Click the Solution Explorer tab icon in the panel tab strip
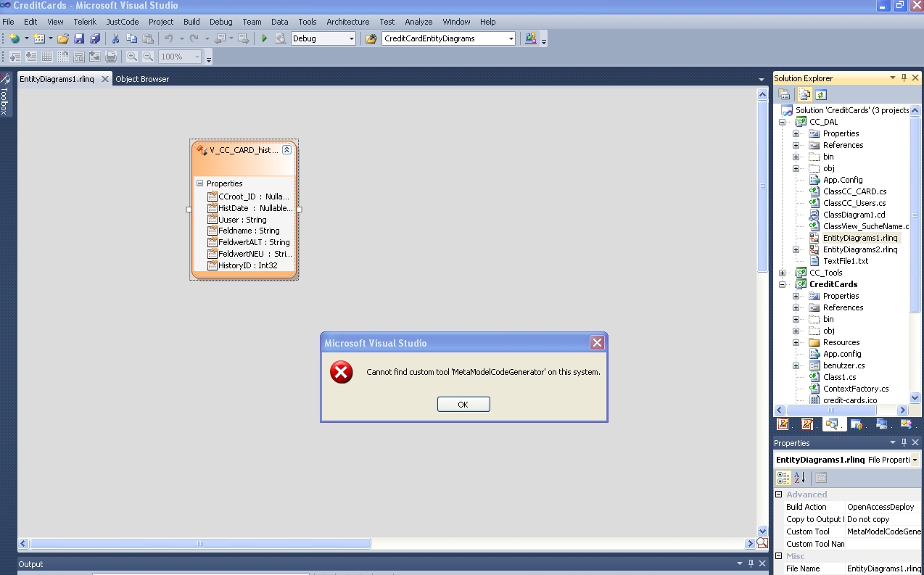Screen dimensions: 924x575 click(832, 424)
